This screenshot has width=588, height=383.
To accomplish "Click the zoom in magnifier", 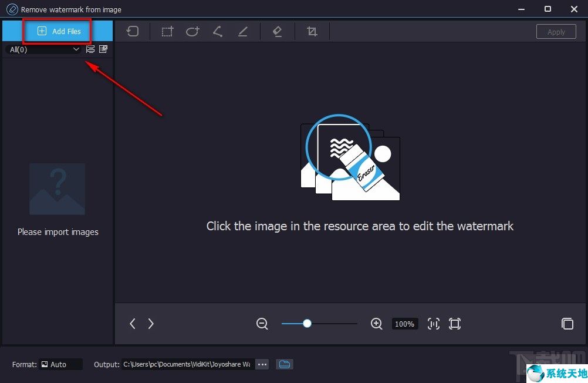I will coord(377,324).
